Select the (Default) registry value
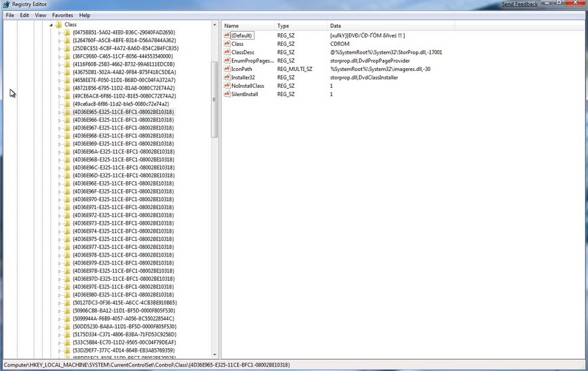This screenshot has height=371, width=588. pyautogui.click(x=242, y=35)
